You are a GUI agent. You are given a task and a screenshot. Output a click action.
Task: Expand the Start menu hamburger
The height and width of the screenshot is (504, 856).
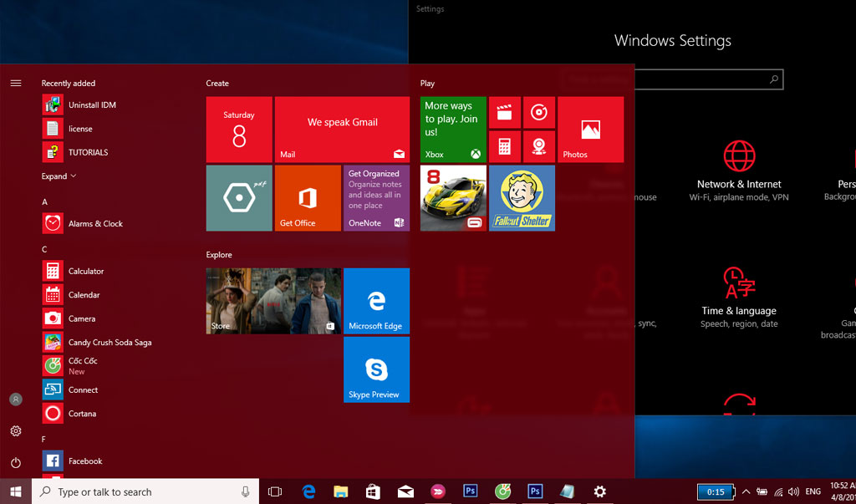point(15,84)
